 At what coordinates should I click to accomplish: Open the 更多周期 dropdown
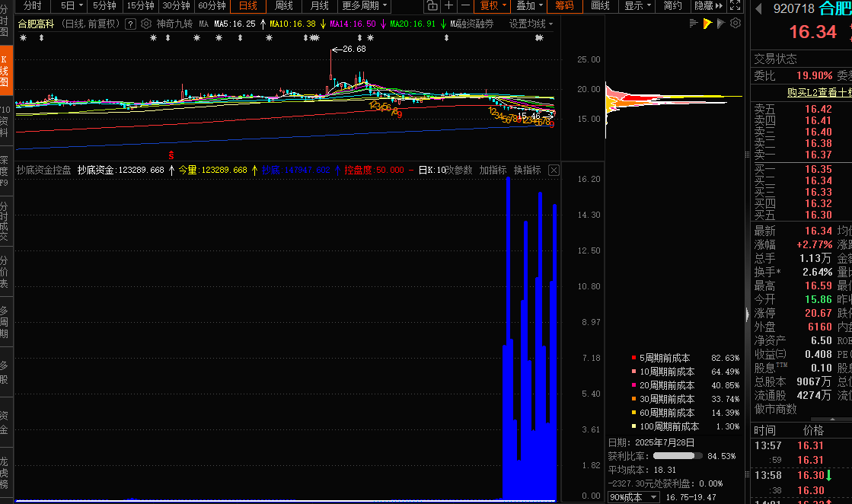[x=364, y=6]
